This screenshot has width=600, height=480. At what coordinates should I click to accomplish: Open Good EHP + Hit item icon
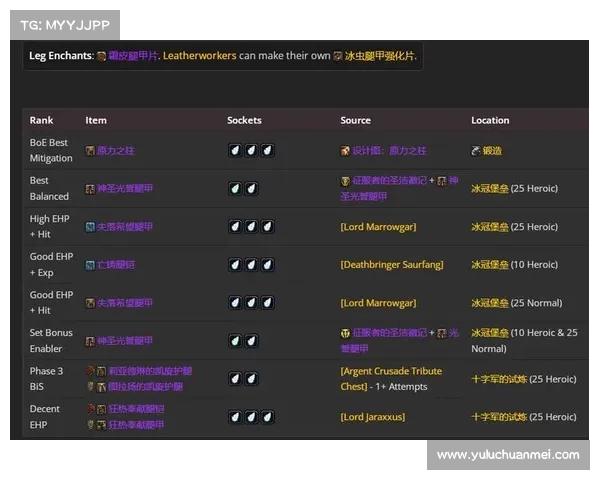tap(90, 303)
